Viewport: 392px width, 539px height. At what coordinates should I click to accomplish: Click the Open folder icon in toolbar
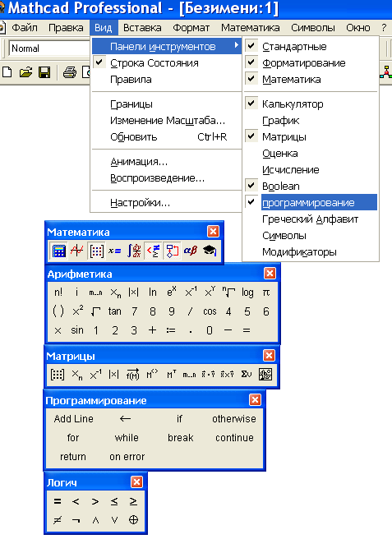[25, 72]
